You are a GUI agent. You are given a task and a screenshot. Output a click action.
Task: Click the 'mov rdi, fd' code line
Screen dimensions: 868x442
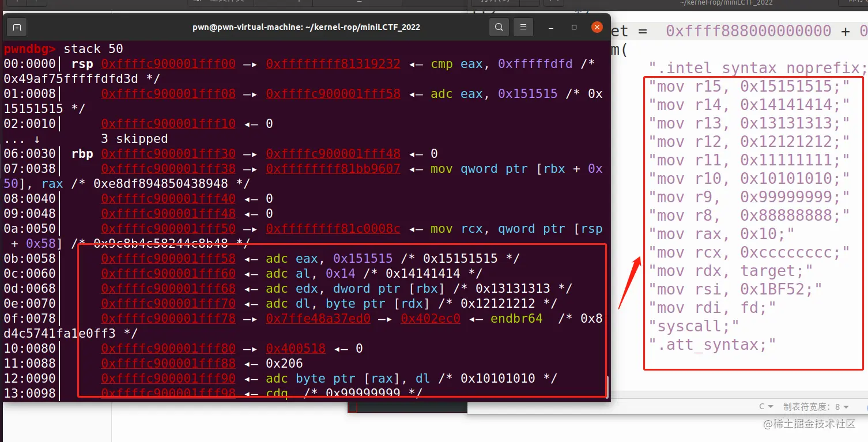tap(712, 308)
